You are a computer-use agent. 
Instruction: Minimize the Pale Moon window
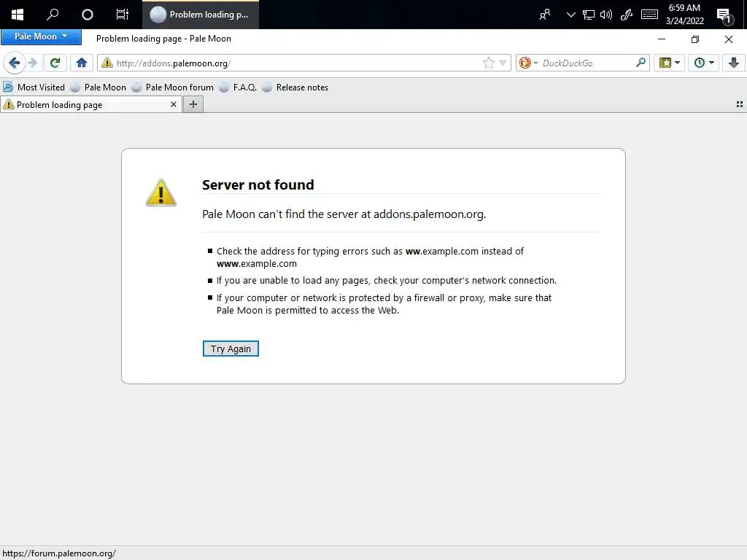(661, 39)
